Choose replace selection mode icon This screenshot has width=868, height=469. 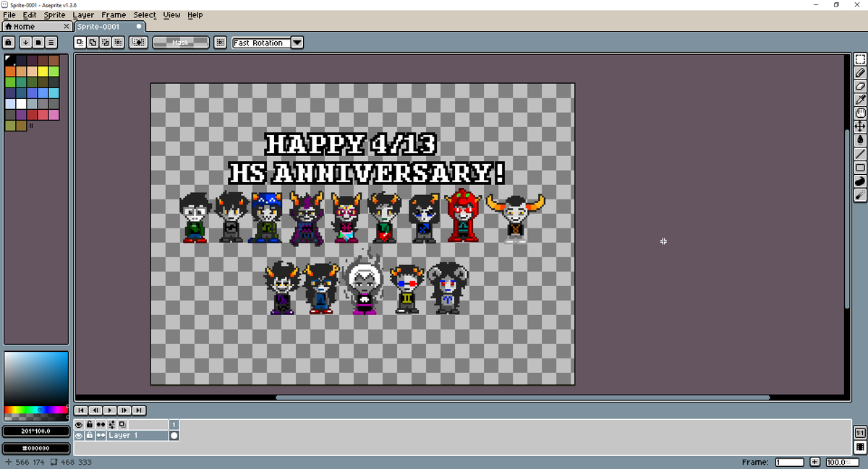tap(80, 43)
